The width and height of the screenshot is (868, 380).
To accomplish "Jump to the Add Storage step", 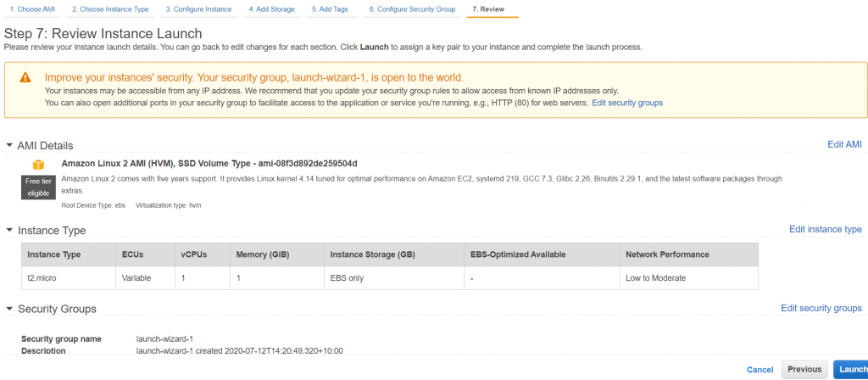I will (271, 9).
